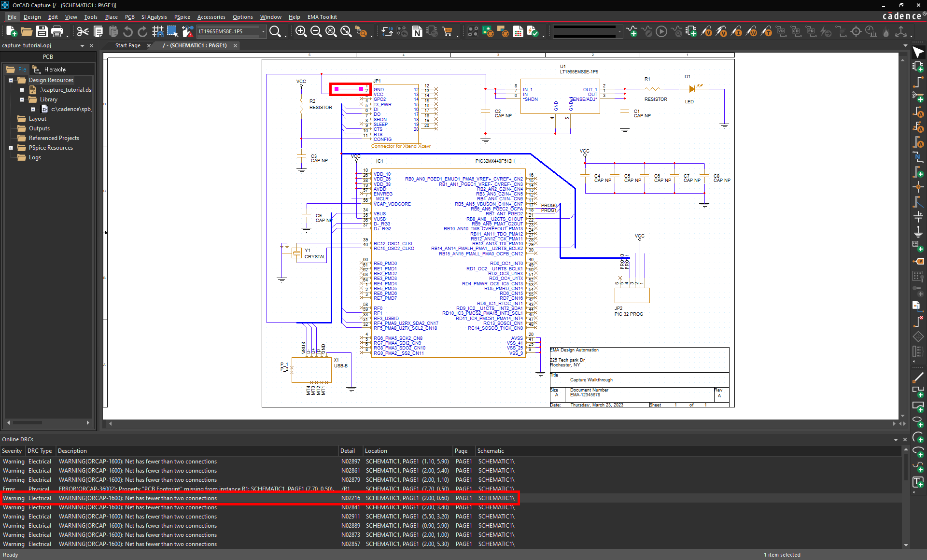Viewport: 927px width, 560px height.
Task: Click the Zoom In magnifier icon
Action: [x=301, y=32]
